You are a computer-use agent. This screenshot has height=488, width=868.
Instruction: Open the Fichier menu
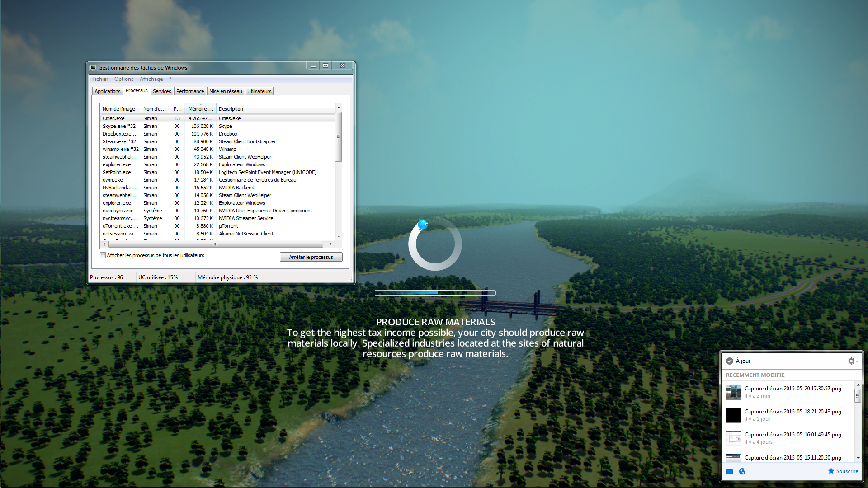point(100,79)
